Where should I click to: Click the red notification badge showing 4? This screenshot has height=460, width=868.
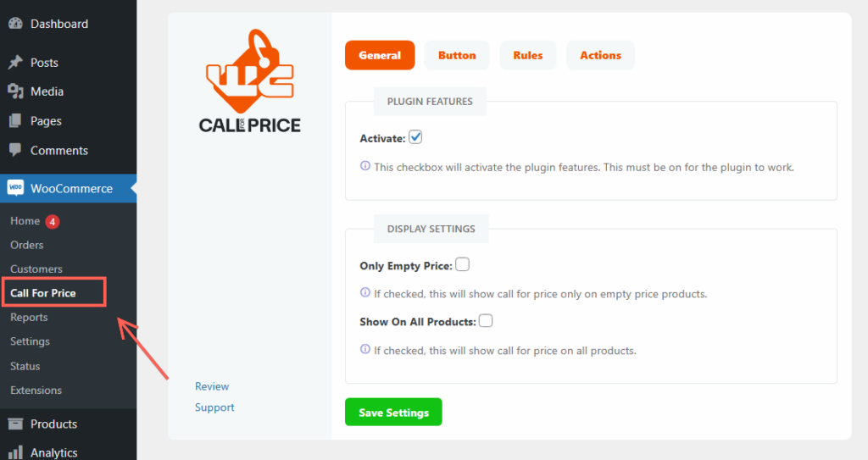tap(52, 221)
